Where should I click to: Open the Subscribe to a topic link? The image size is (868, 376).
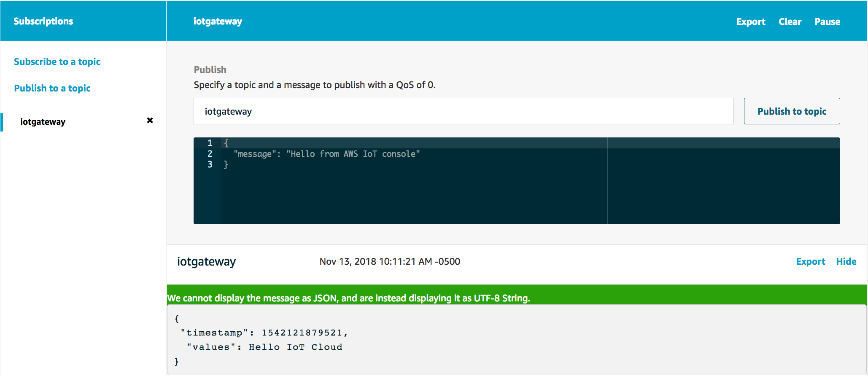tap(57, 62)
